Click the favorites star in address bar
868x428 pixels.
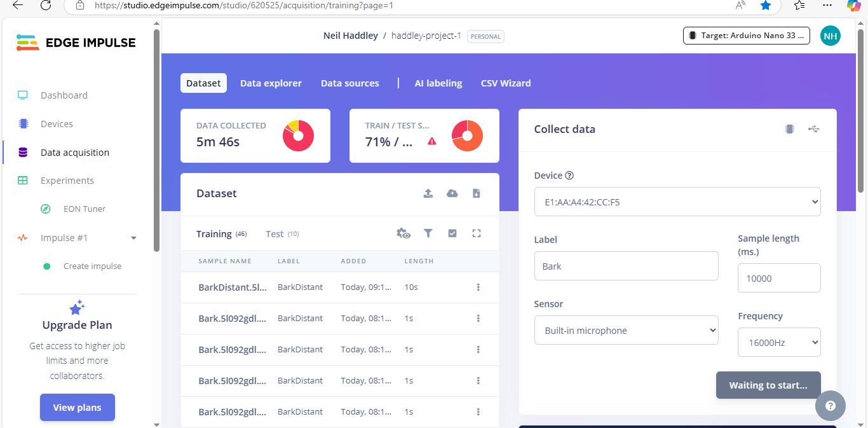(766, 5)
